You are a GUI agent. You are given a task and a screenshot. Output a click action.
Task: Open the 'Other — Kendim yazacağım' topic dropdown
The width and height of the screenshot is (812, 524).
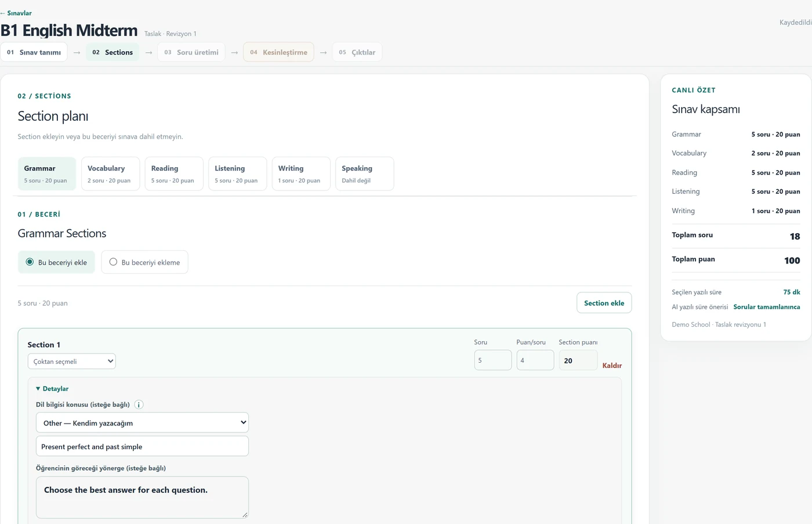pyautogui.click(x=142, y=422)
